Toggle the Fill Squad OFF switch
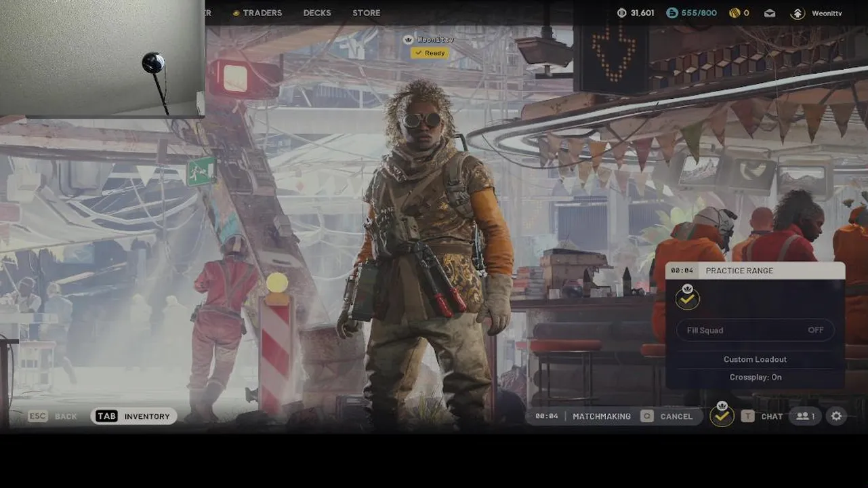This screenshot has height=488, width=868. [x=756, y=330]
